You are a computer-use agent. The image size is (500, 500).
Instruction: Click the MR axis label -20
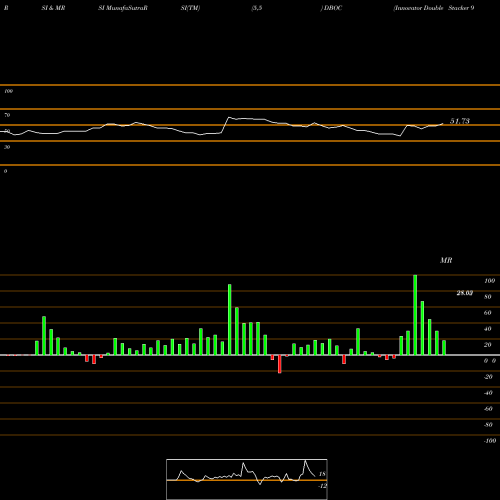488,377
